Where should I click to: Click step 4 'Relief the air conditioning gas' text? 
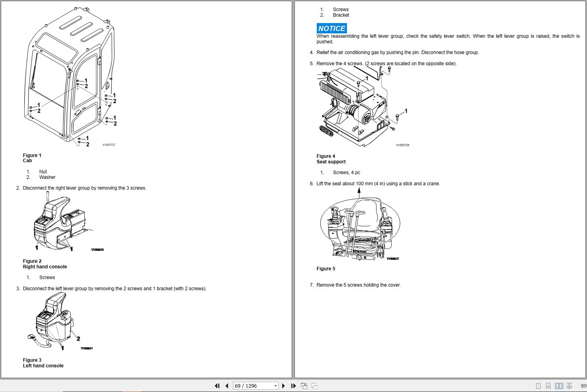(x=398, y=52)
